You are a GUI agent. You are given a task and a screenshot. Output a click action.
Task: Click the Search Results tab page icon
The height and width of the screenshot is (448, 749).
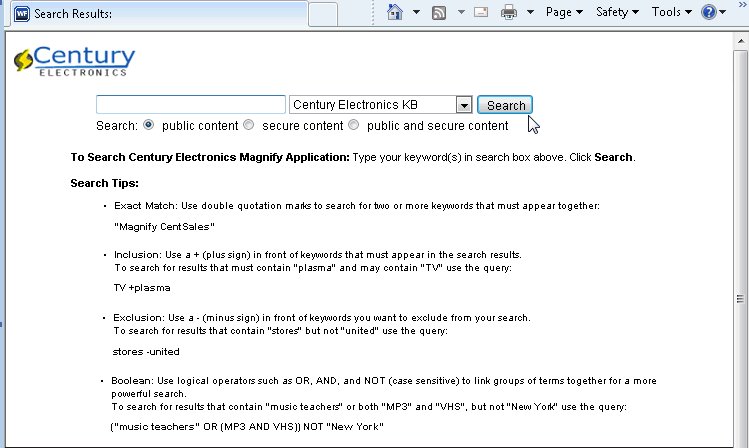click(21, 14)
